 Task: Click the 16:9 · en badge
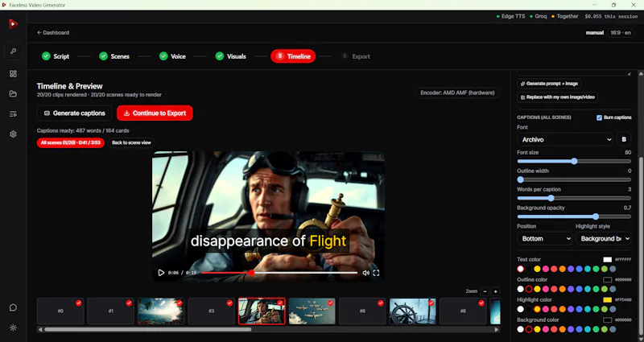pos(621,33)
